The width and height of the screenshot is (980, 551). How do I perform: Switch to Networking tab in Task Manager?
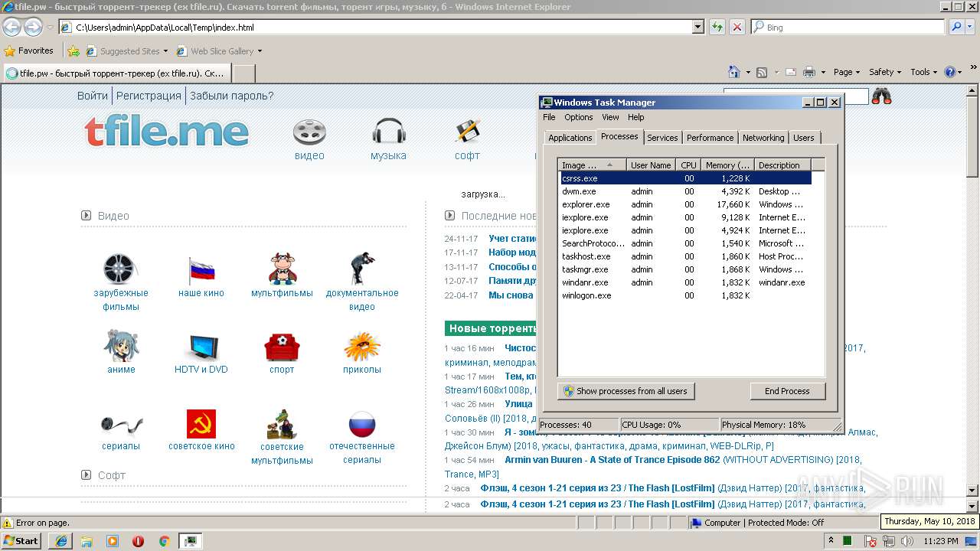(763, 138)
